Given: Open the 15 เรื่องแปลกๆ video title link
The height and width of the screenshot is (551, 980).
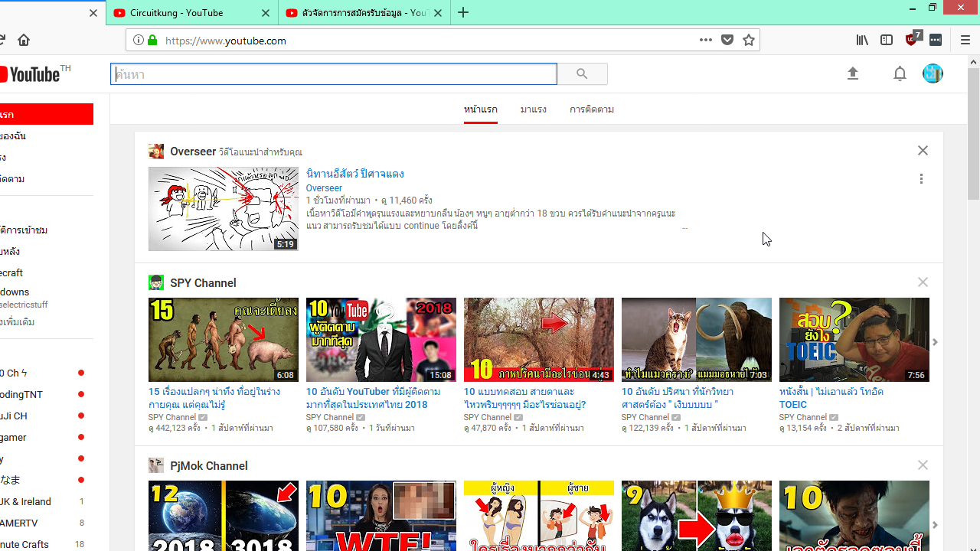Looking at the screenshot, I should point(214,398).
